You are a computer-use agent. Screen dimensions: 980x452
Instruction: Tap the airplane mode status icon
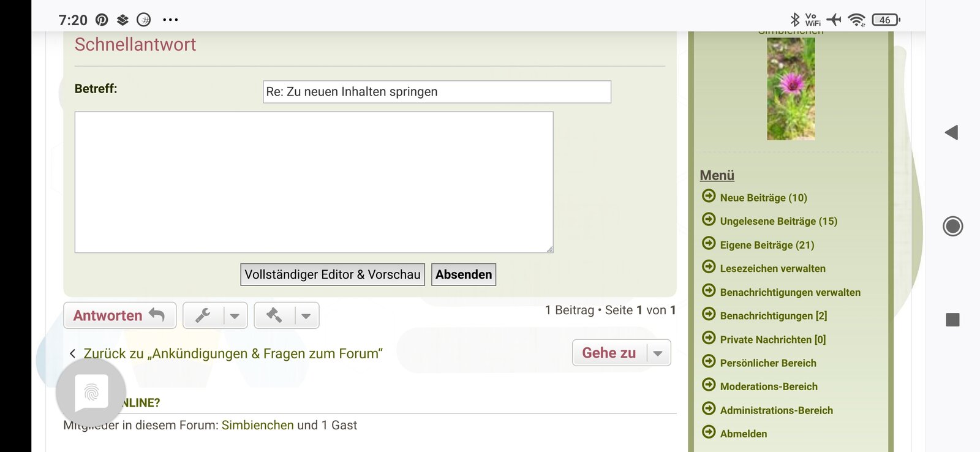[834, 19]
